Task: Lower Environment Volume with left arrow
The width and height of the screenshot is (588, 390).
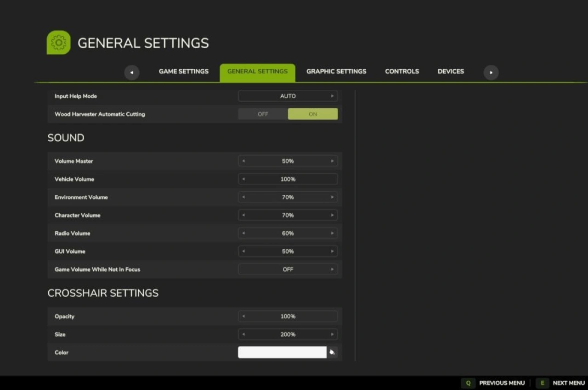Action: [243, 197]
